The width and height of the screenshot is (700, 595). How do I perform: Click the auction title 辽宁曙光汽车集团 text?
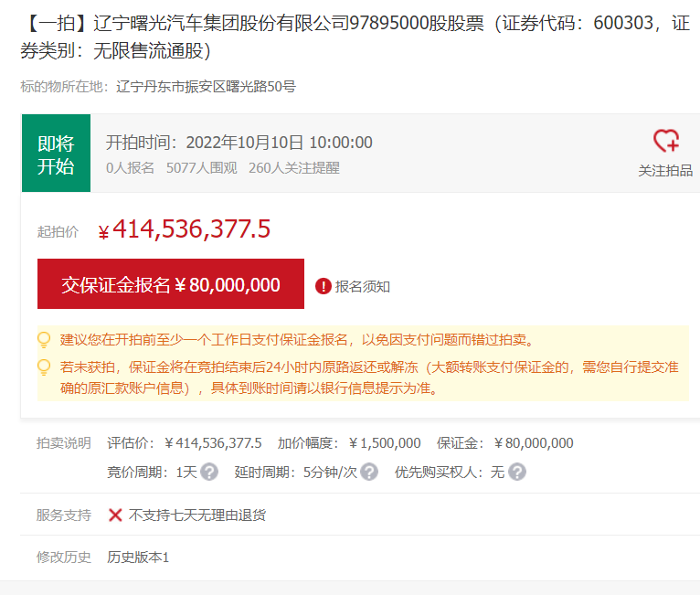(355, 37)
